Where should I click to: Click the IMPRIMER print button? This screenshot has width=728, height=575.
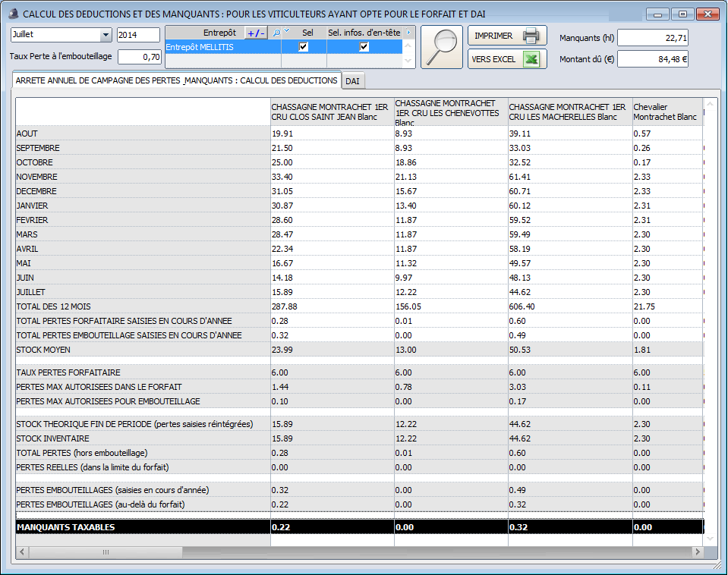pos(507,36)
